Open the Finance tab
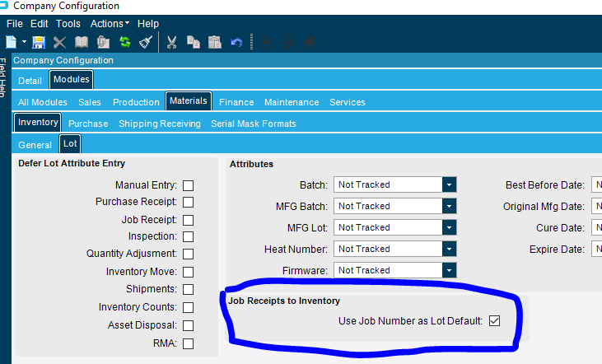This screenshot has height=364, width=602. point(236,102)
